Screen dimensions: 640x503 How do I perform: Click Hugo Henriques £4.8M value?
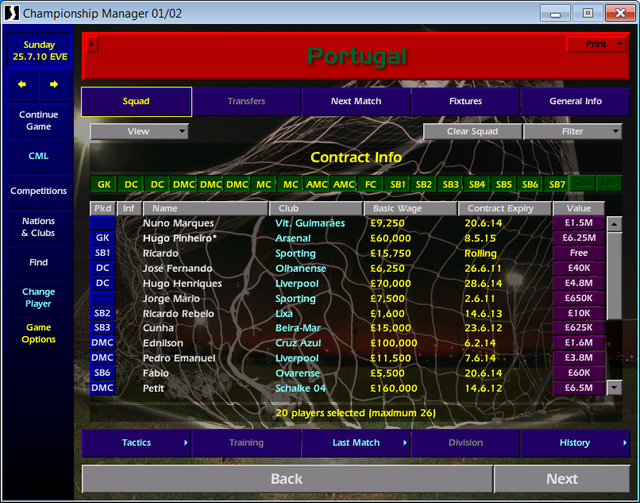[578, 283]
